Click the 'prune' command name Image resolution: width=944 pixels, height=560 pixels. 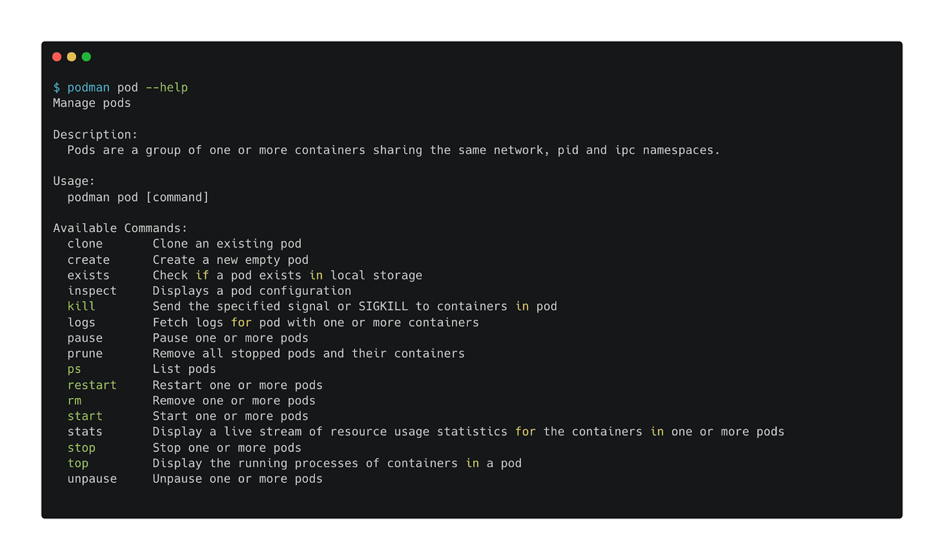(85, 354)
